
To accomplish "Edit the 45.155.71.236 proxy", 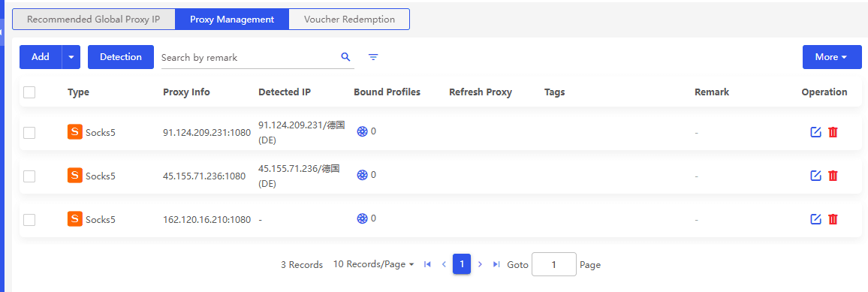I will [x=815, y=176].
